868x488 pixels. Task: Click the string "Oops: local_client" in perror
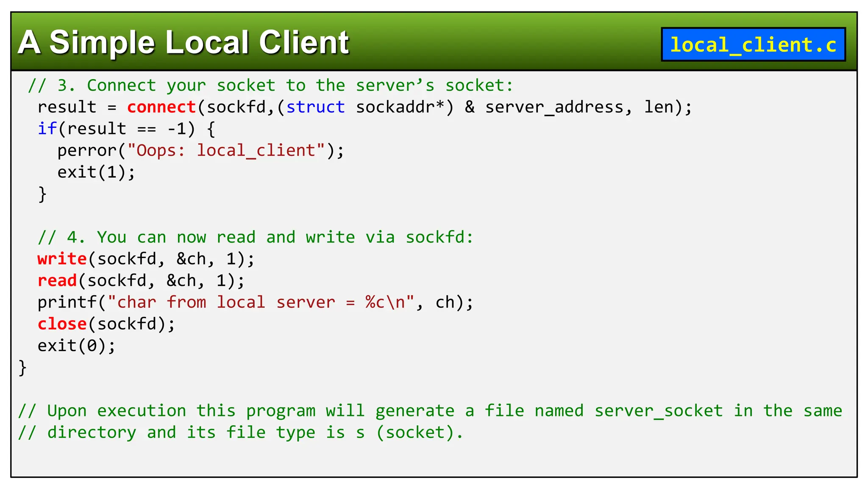[x=226, y=150]
